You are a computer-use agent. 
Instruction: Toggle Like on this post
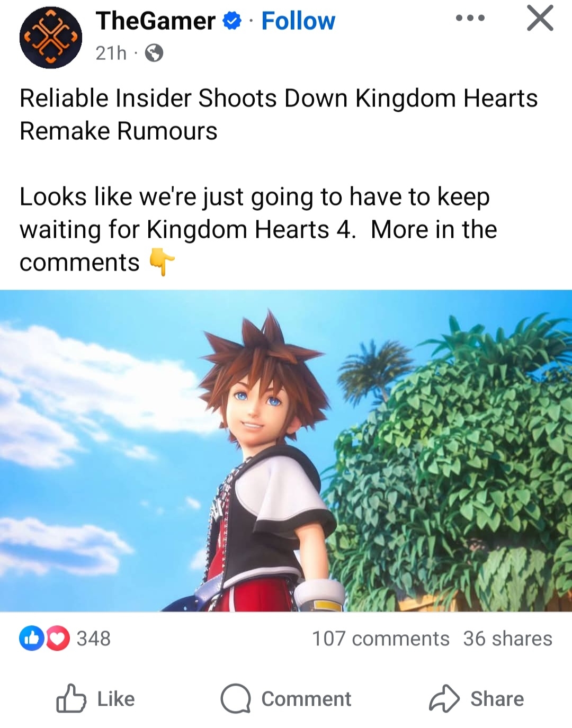click(95, 699)
